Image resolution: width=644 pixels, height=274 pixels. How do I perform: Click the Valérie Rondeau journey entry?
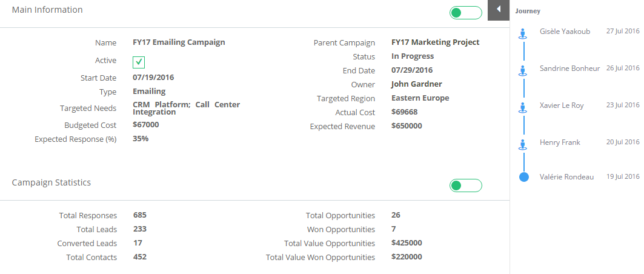(x=566, y=177)
